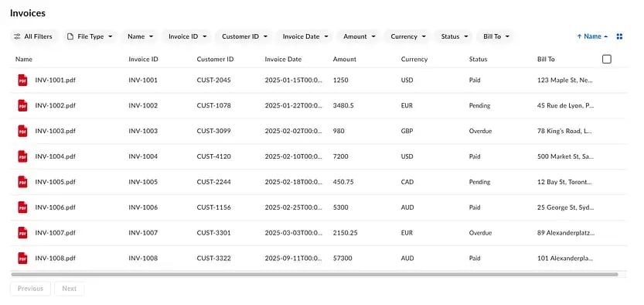Click address 123 Maple St

pos(565,81)
